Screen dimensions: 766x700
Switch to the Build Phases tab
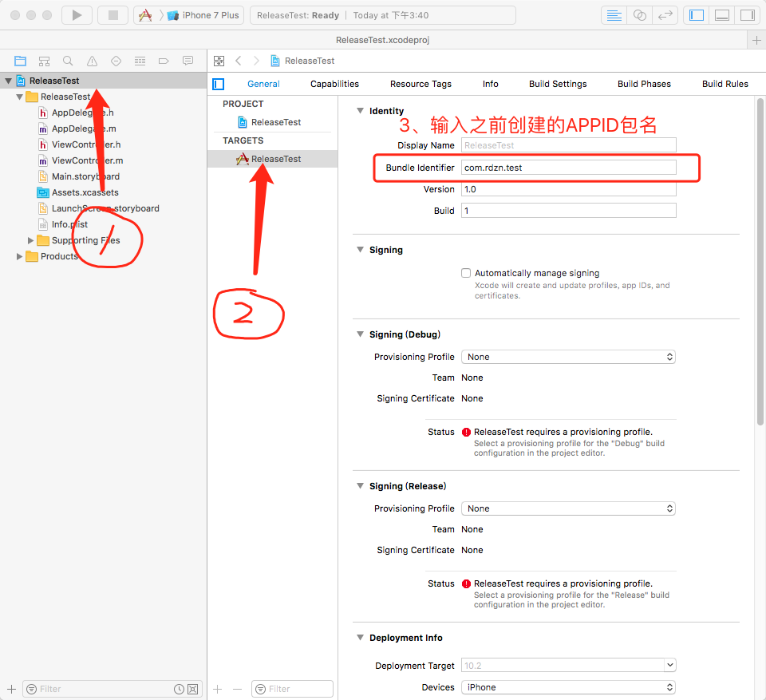pyautogui.click(x=645, y=84)
